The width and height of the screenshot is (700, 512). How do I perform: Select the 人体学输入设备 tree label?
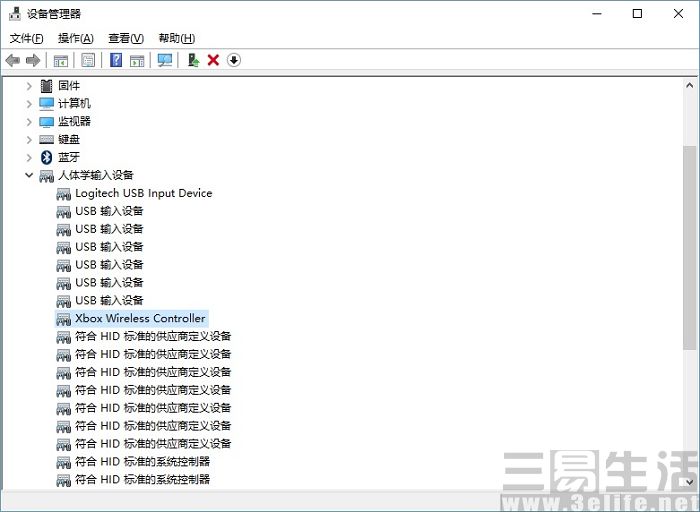pos(96,175)
